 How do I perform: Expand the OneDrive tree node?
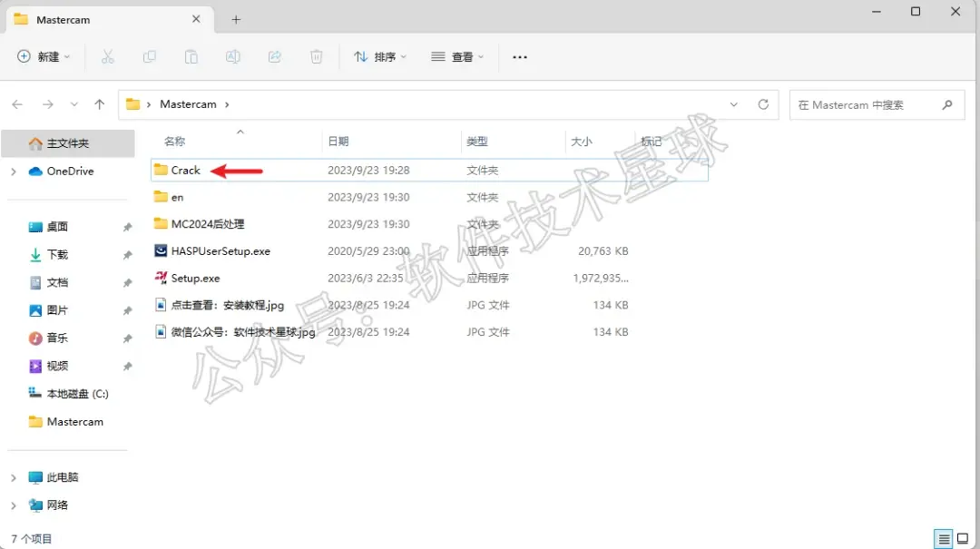pyautogui.click(x=14, y=172)
